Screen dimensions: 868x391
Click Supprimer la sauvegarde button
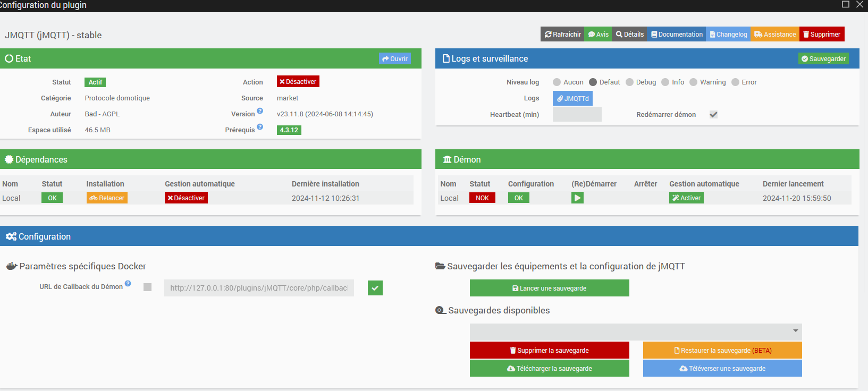point(550,350)
